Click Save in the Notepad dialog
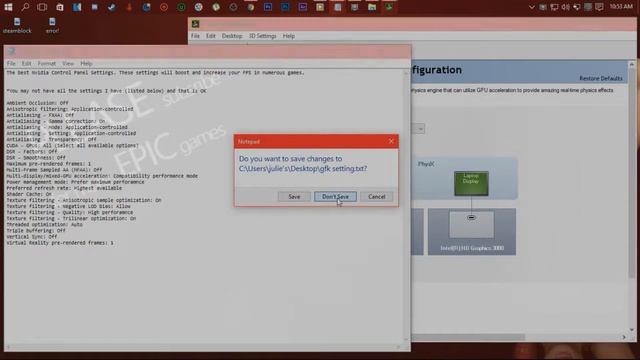This screenshot has width=640, height=360. 294,197
